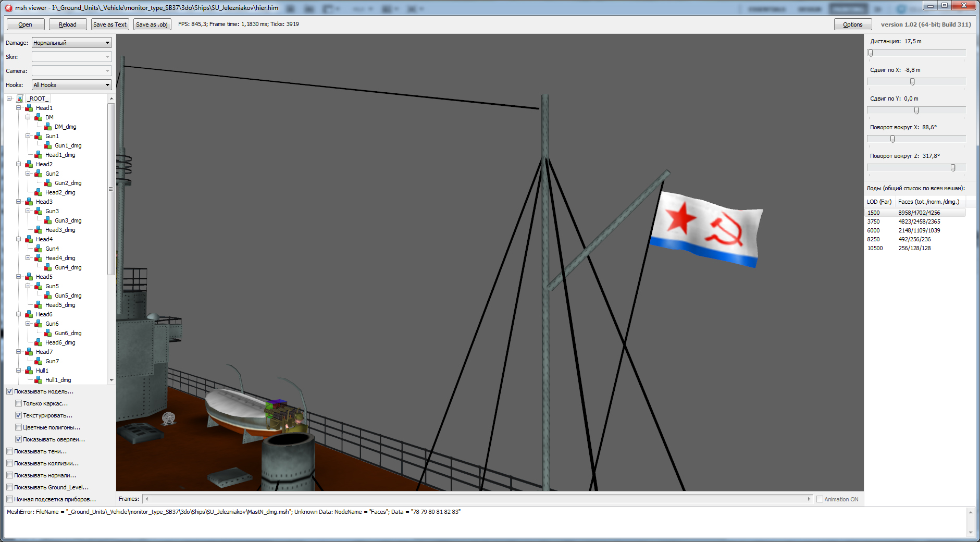This screenshot has width=980, height=542.
Task: Select the LOD 6000 row
Action: [x=916, y=230]
